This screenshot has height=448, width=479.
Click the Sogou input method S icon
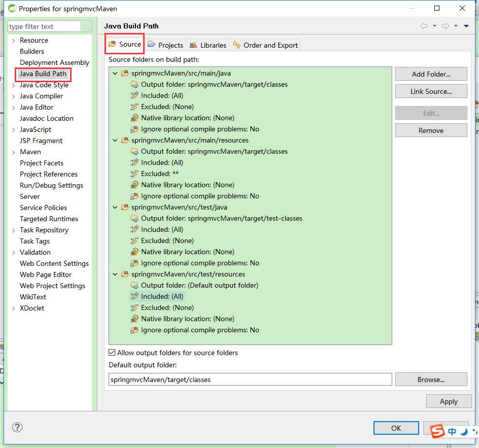click(x=437, y=431)
